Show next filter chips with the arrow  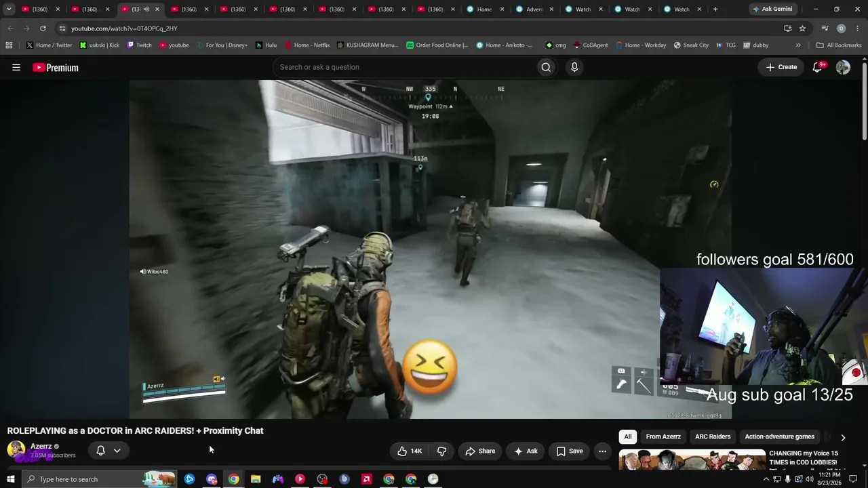click(x=843, y=437)
